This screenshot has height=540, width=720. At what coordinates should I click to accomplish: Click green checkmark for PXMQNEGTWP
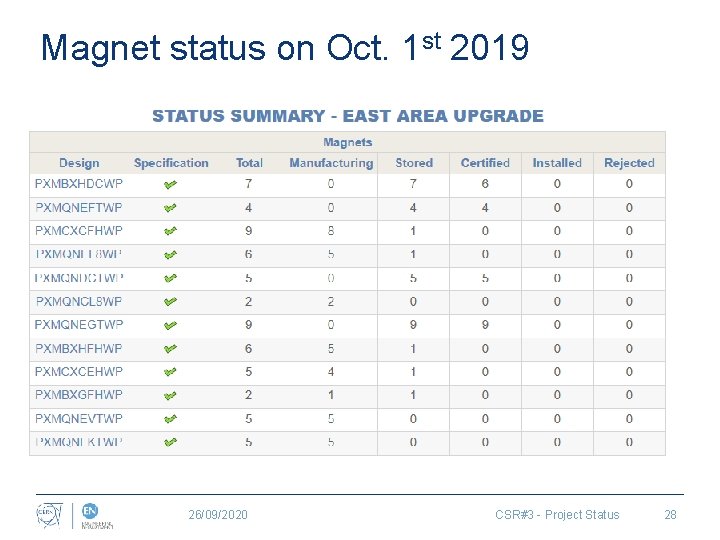pos(170,325)
